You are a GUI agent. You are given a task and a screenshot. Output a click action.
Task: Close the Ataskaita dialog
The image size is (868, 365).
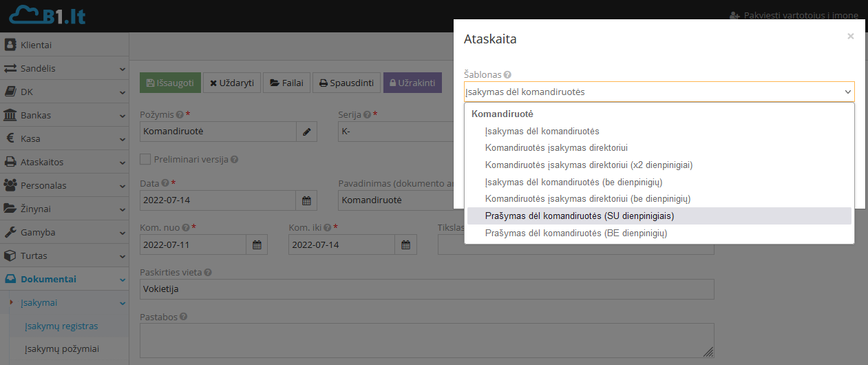(x=850, y=36)
